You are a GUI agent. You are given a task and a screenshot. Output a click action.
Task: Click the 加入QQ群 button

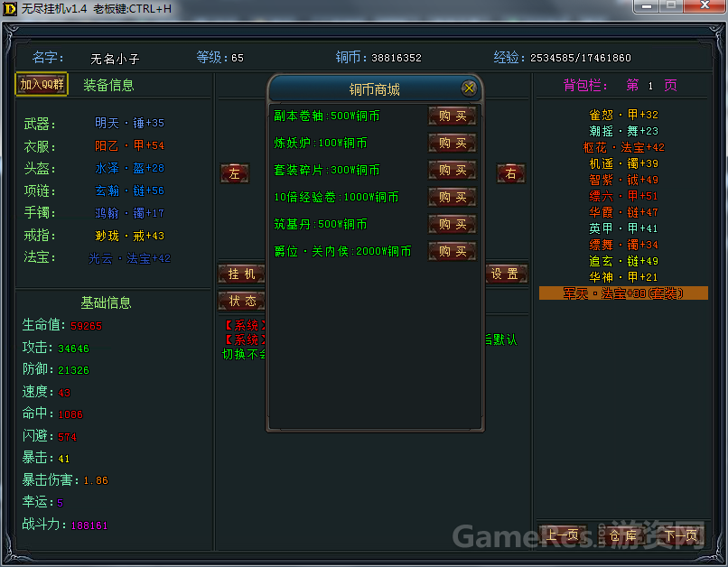pyautogui.click(x=42, y=84)
